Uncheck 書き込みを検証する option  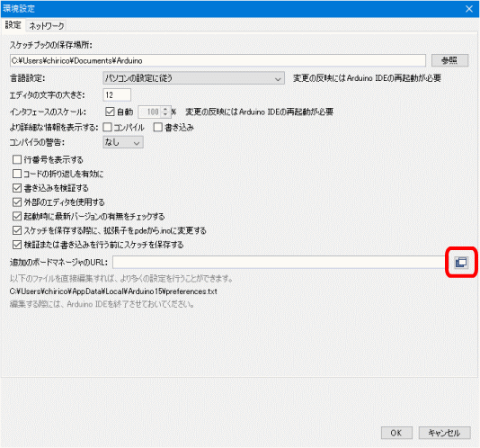coord(17,188)
